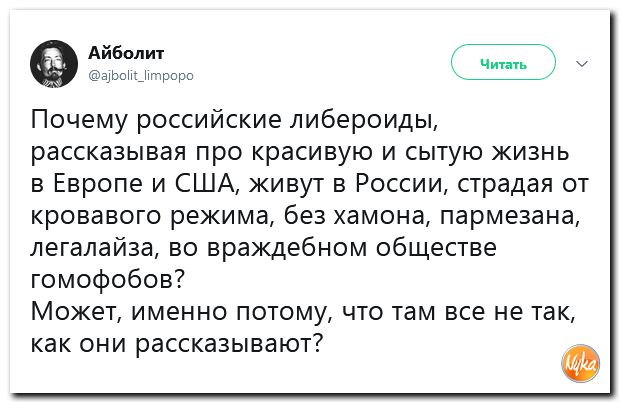
Task: Open Айболит's profile avatar picture
Action: 54,63
